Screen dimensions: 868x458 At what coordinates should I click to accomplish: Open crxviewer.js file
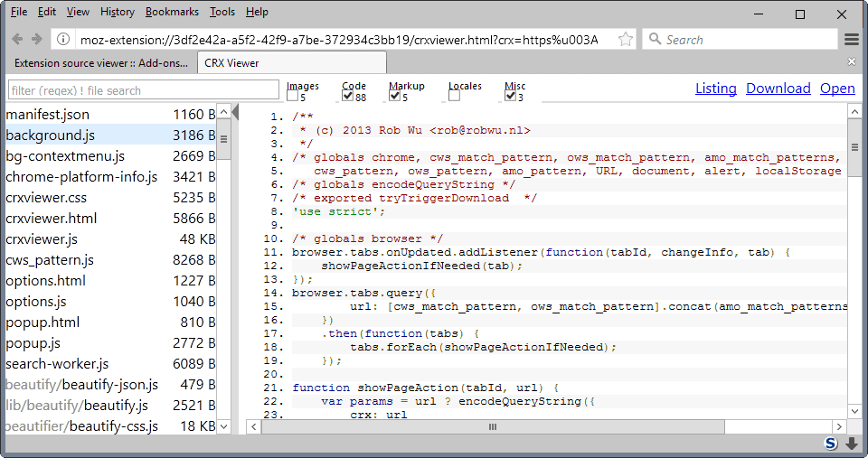point(110,239)
